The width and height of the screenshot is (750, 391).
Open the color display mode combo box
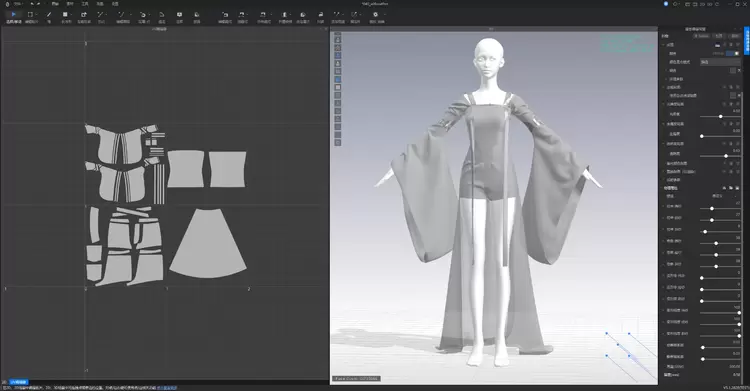coord(720,62)
